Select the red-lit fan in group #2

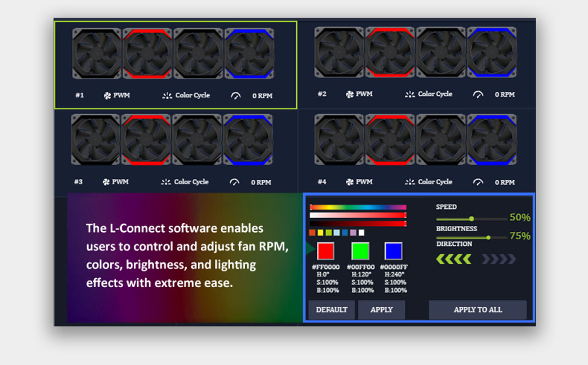pyautogui.click(x=390, y=52)
